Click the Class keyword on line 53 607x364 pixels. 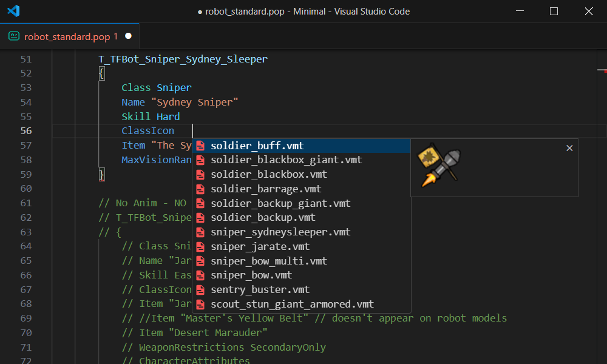pyautogui.click(x=136, y=88)
